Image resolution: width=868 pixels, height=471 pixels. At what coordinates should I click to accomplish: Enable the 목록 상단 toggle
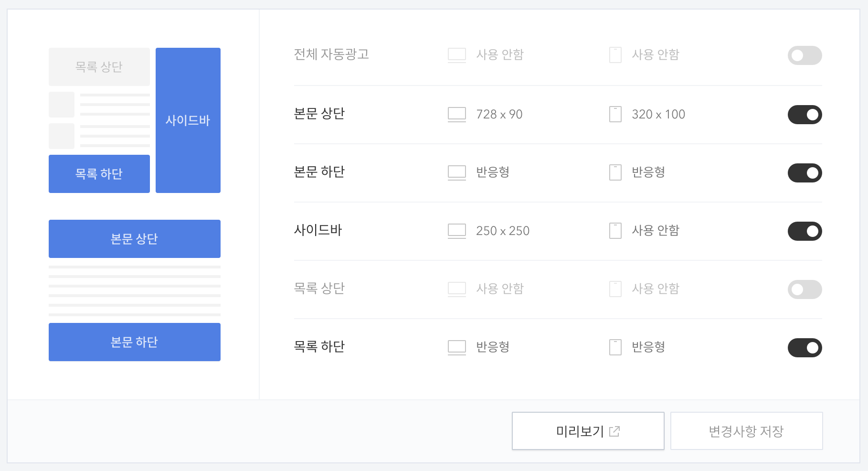click(x=804, y=289)
